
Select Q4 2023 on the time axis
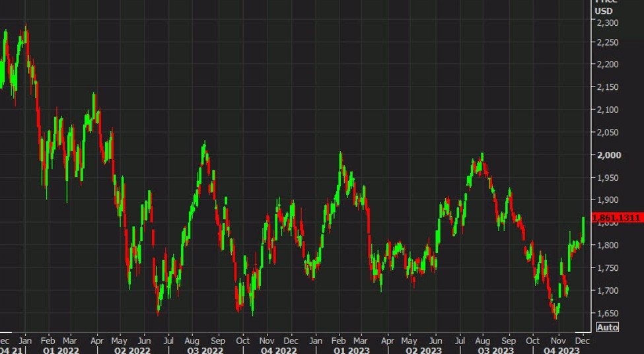click(x=561, y=350)
